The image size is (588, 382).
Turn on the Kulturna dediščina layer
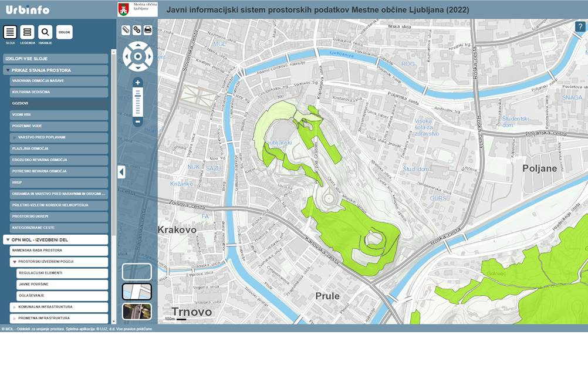click(59, 92)
